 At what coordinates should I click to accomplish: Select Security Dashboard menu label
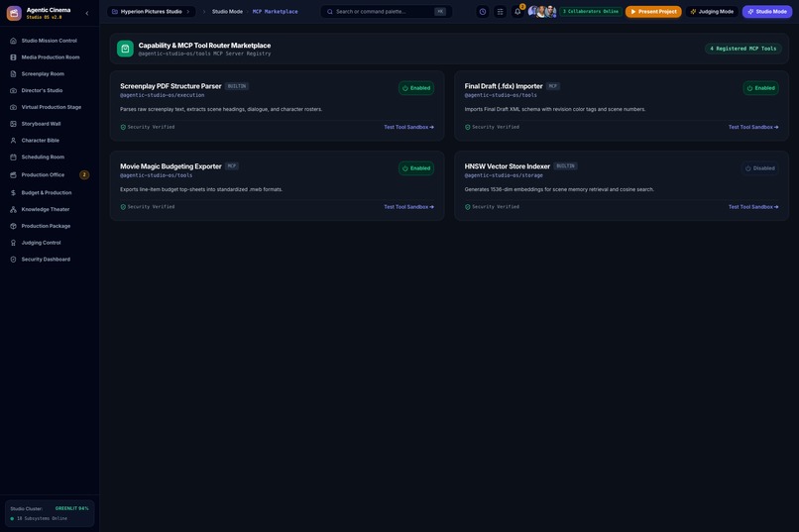point(46,260)
